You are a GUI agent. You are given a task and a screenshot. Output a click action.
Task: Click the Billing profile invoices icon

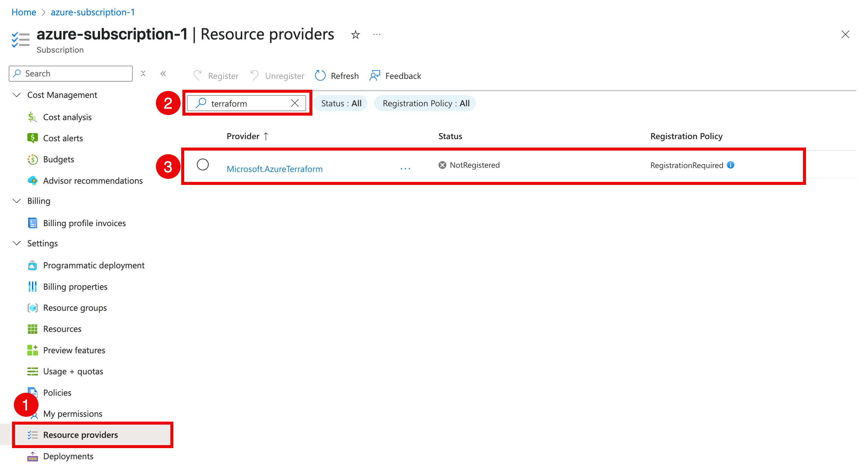(32, 223)
